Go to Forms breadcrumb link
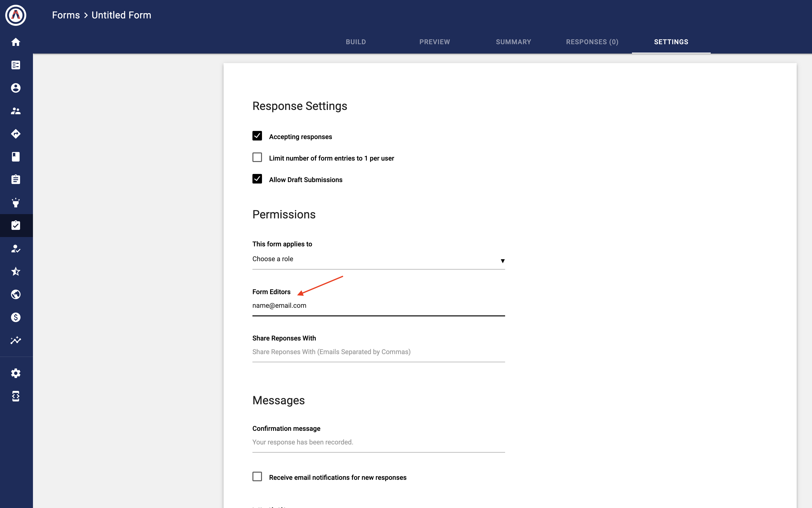 (x=66, y=15)
